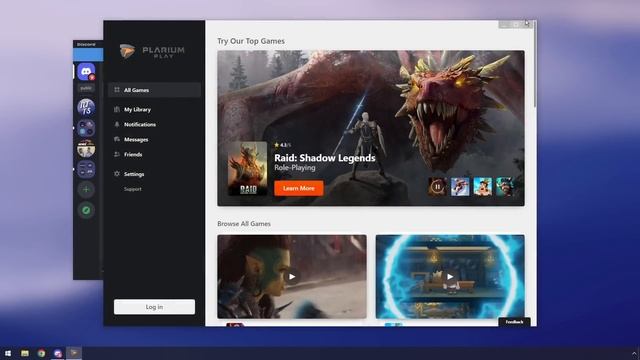Show hidden system tray icons

(634, 353)
